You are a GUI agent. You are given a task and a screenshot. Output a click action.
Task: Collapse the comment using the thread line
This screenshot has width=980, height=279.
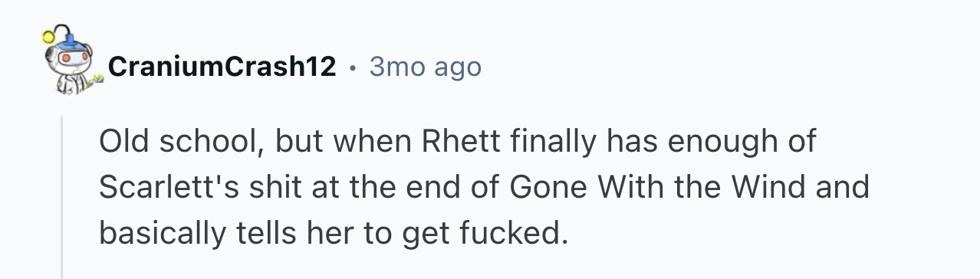(x=62, y=198)
